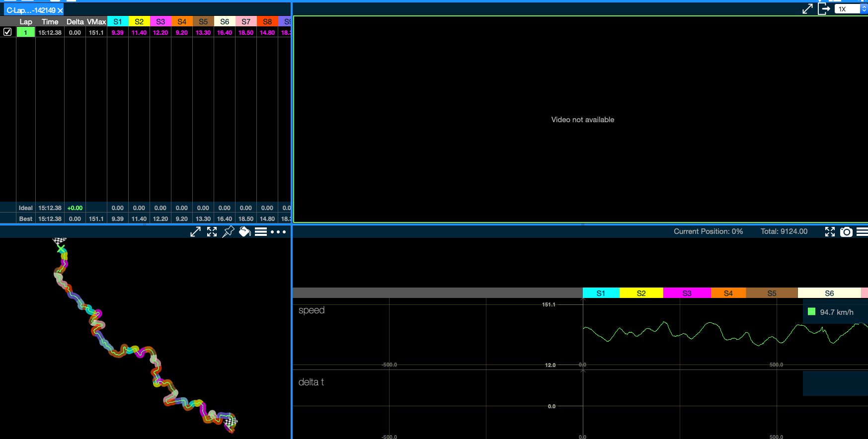Click the Time column header
This screenshot has width=868, height=439.
coord(50,22)
